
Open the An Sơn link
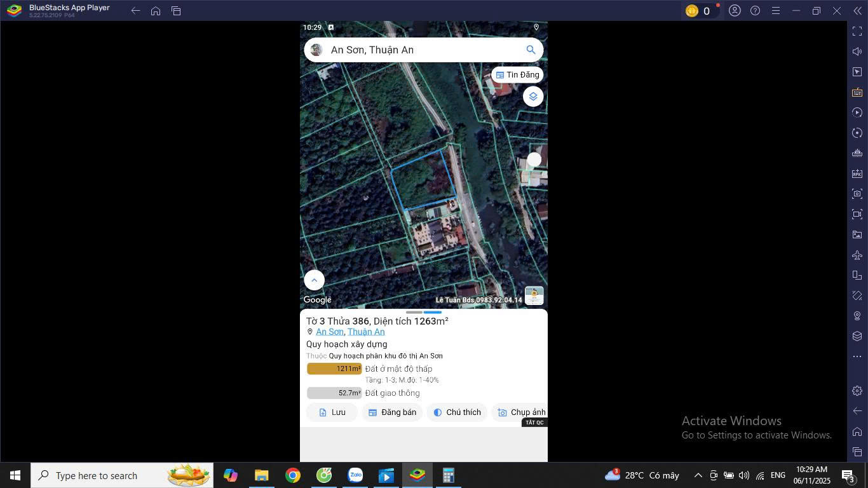(x=330, y=332)
